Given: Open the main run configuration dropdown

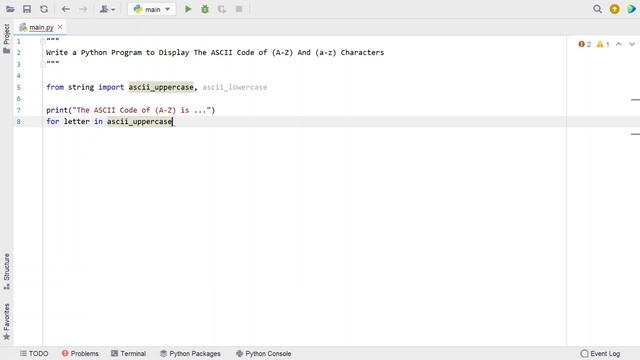Looking at the screenshot, I should coord(152,9).
